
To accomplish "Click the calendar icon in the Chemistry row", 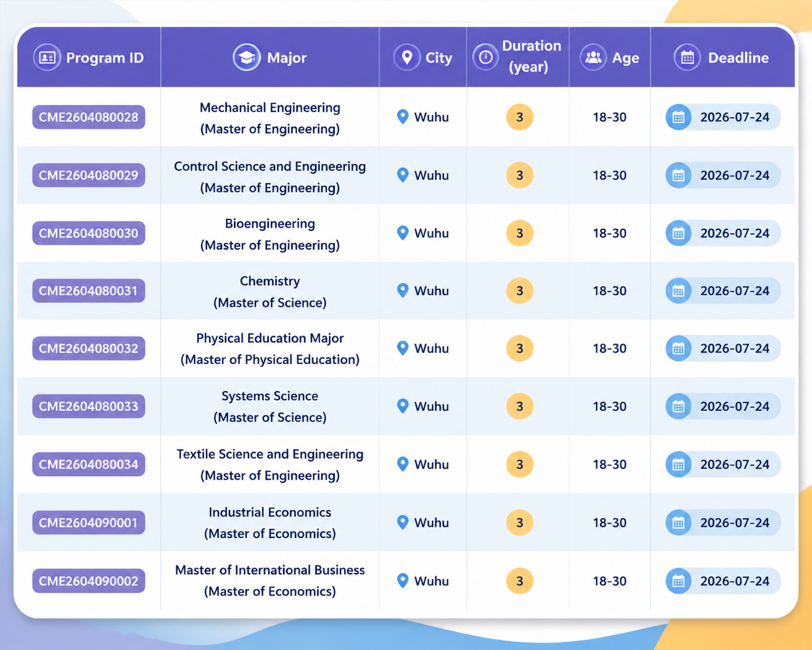I will [x=678, y=291].
